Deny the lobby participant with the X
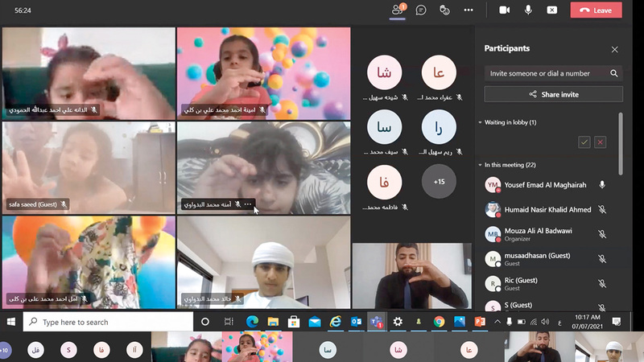The width and height of the screenshot is (644, 362). 600,142
